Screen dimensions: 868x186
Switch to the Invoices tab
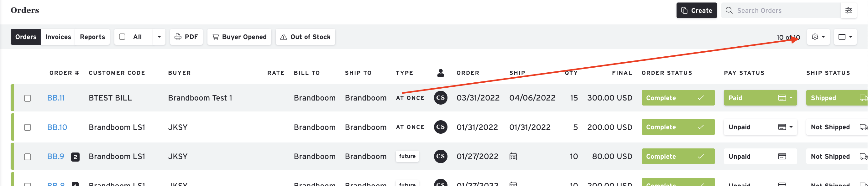coord(58,37)
